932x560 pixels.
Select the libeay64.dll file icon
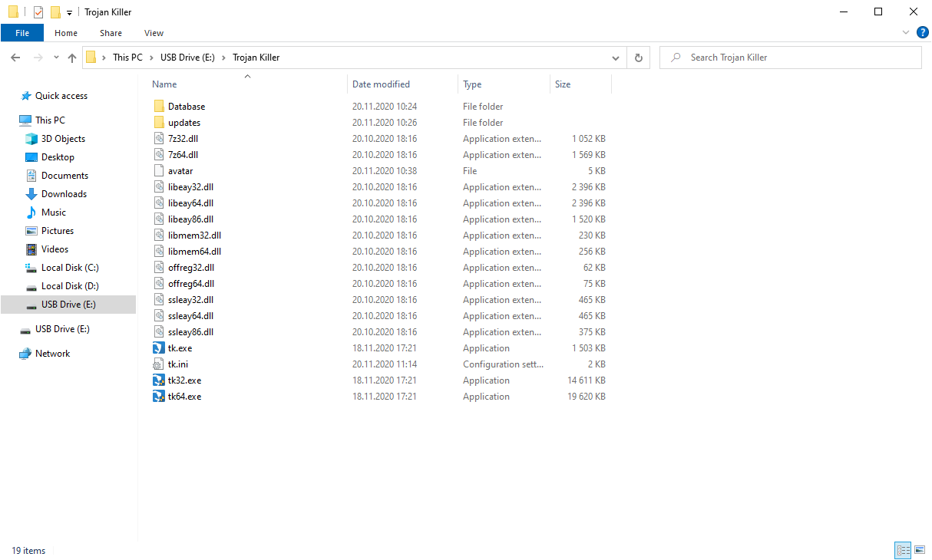159,203
